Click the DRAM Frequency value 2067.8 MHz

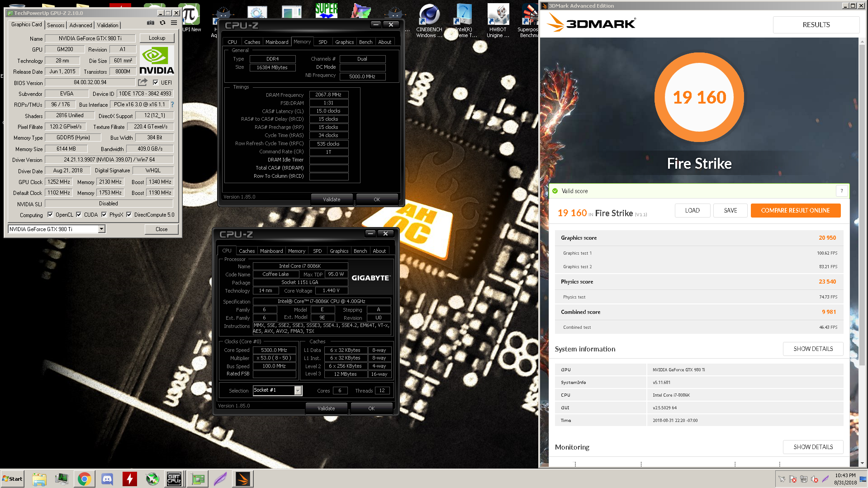point(329,95)
